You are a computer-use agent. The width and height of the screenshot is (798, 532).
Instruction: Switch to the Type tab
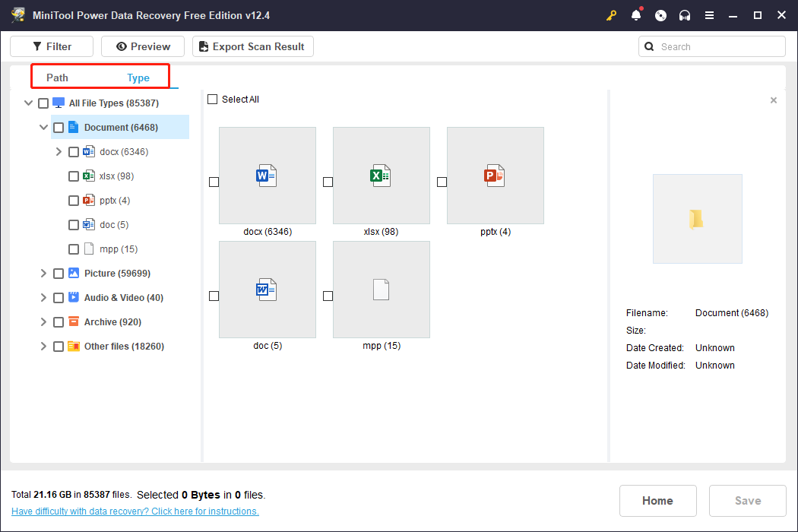pyautogui.click(x=138, y=78)
